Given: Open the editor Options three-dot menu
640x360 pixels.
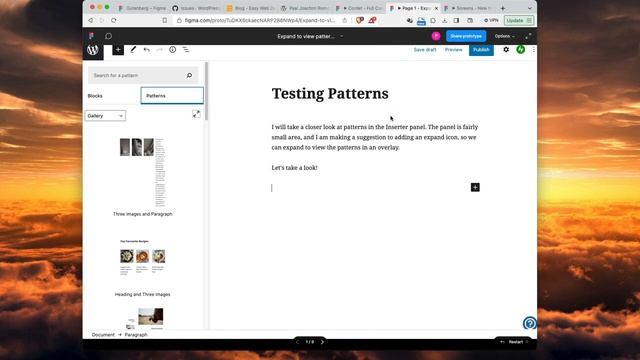Looking at the screenshot, I should point(533,49).
